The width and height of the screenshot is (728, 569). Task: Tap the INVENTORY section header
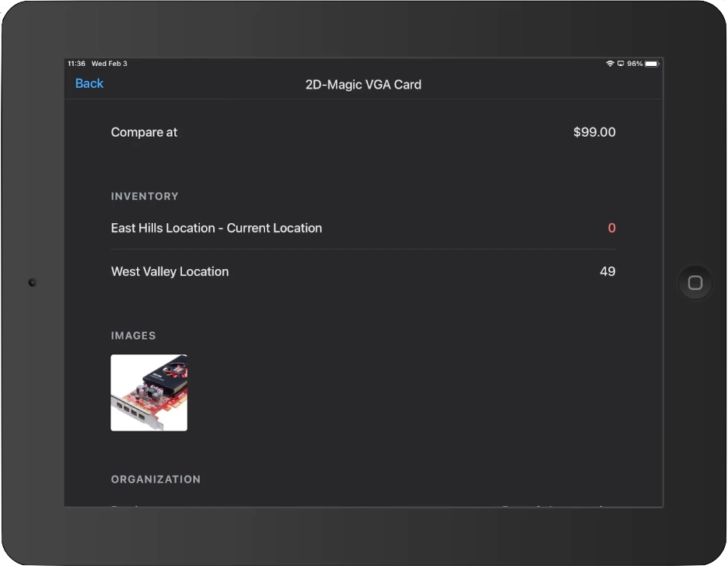coord(145,197)
